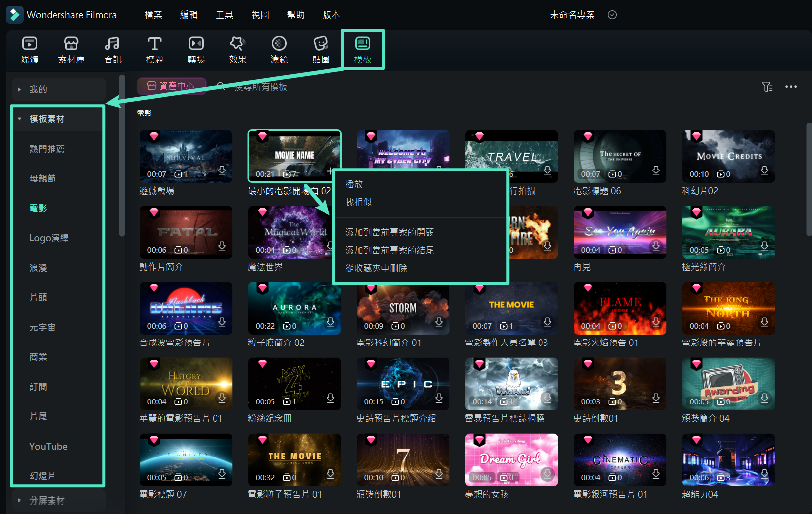Select the 音訊 audio icon
This screenshot has height=514, width=812.
tap(112, 44)
